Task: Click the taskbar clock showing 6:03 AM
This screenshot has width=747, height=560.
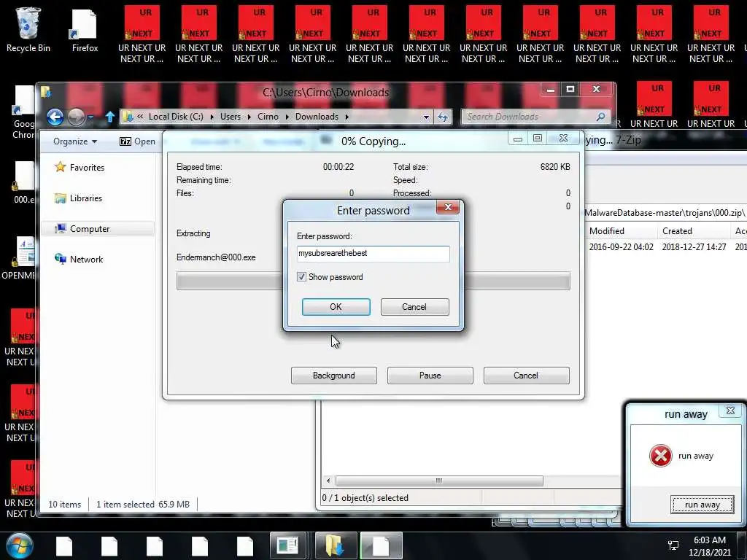Action: 710,545
